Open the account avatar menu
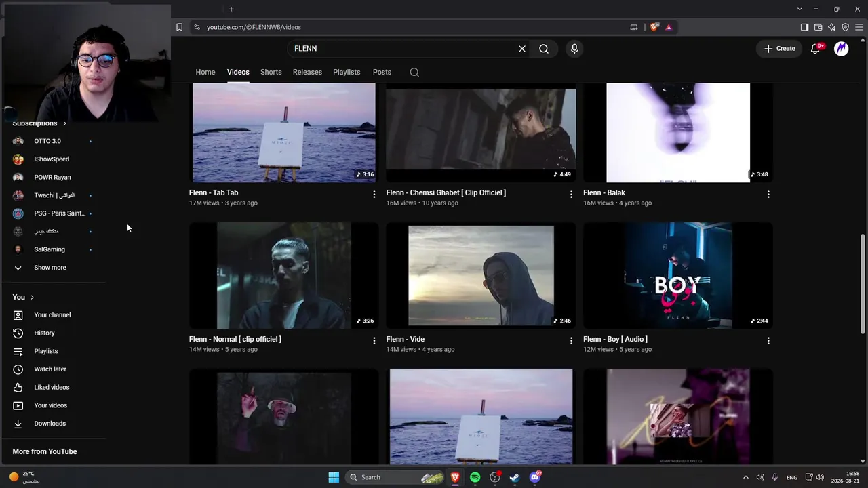The height and width of the screenshot is (488, 868). [842, 49]
